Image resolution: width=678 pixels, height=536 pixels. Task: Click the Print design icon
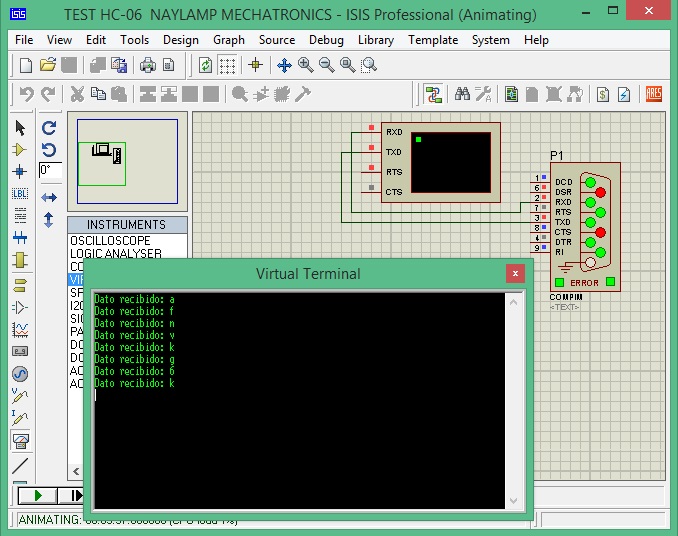148,65
